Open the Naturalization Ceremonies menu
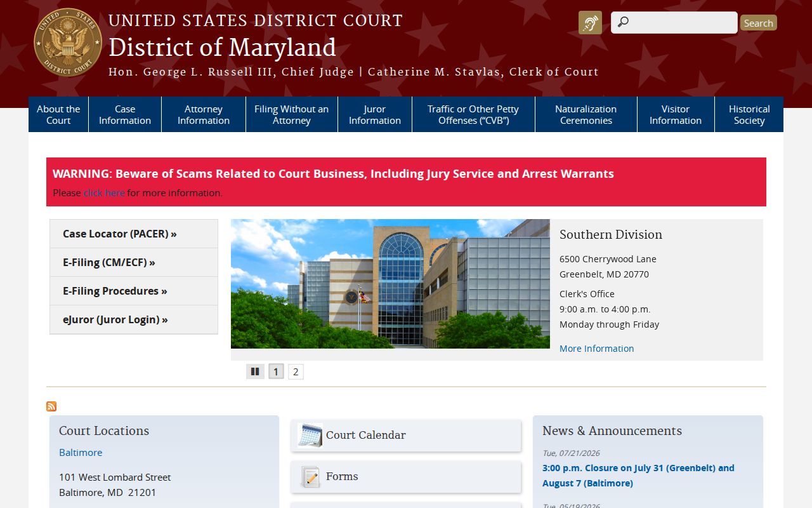The height and width of the screenshot is (508, 812). pos(586,114)
